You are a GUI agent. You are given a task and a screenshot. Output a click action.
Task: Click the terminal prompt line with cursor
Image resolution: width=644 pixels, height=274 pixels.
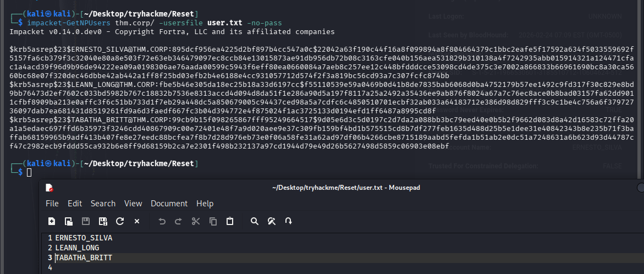pos(29,173)
